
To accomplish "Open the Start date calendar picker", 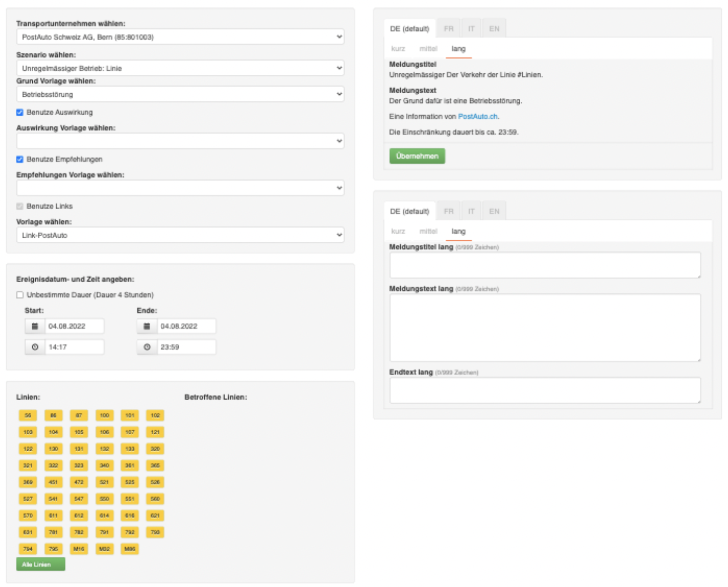I will click(x=35, y=326).
